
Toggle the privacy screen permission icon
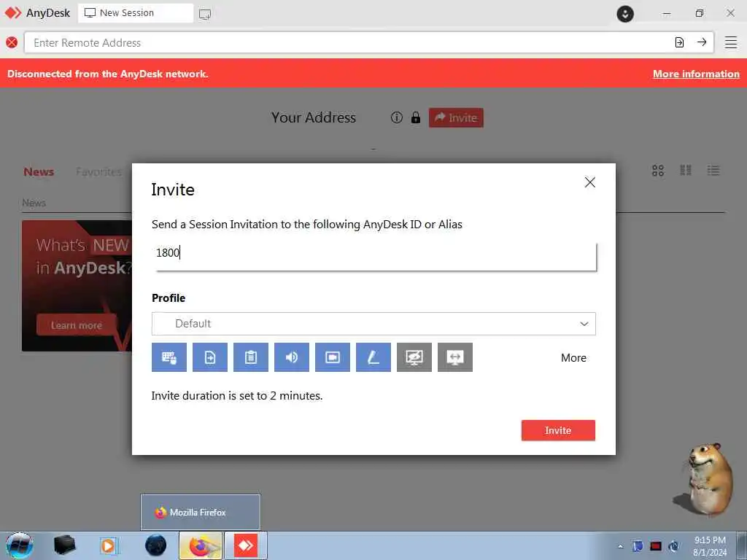point(414,357)
